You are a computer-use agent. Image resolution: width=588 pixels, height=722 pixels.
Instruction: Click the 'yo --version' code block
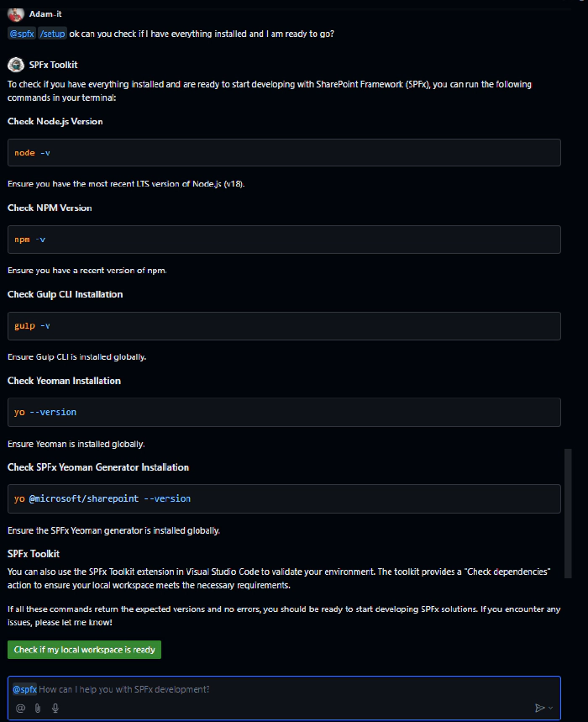[283, 412]
